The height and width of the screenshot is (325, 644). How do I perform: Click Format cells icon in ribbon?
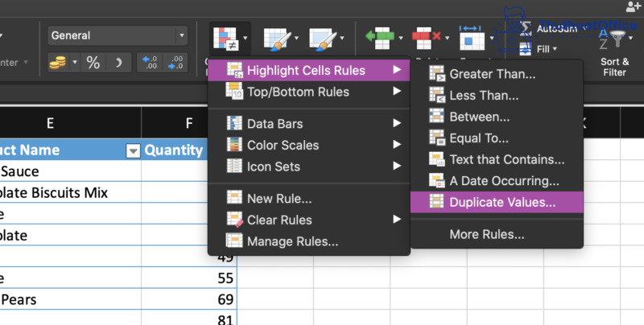point(472,38)
